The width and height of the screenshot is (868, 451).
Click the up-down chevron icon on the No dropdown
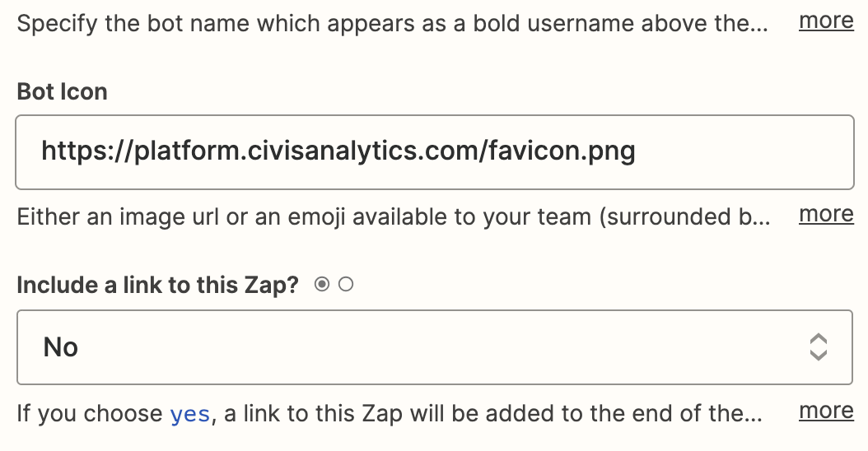click(x=819, y=347)
